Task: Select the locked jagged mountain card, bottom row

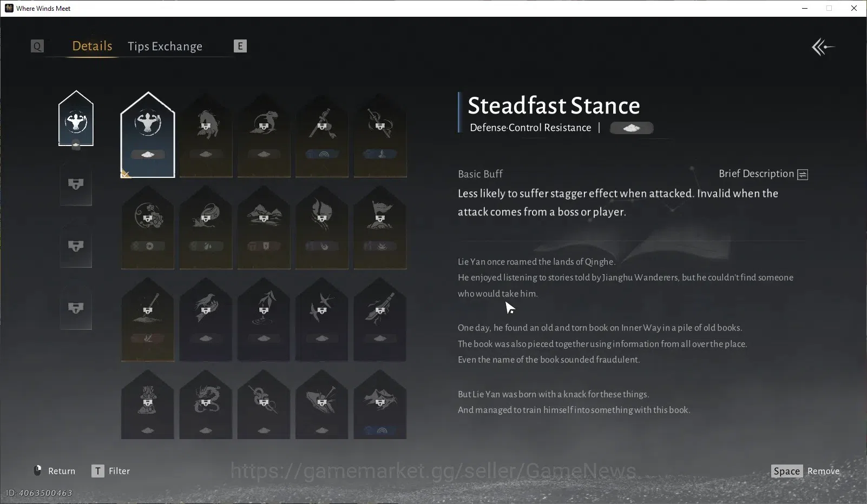Action: (380, 404)
